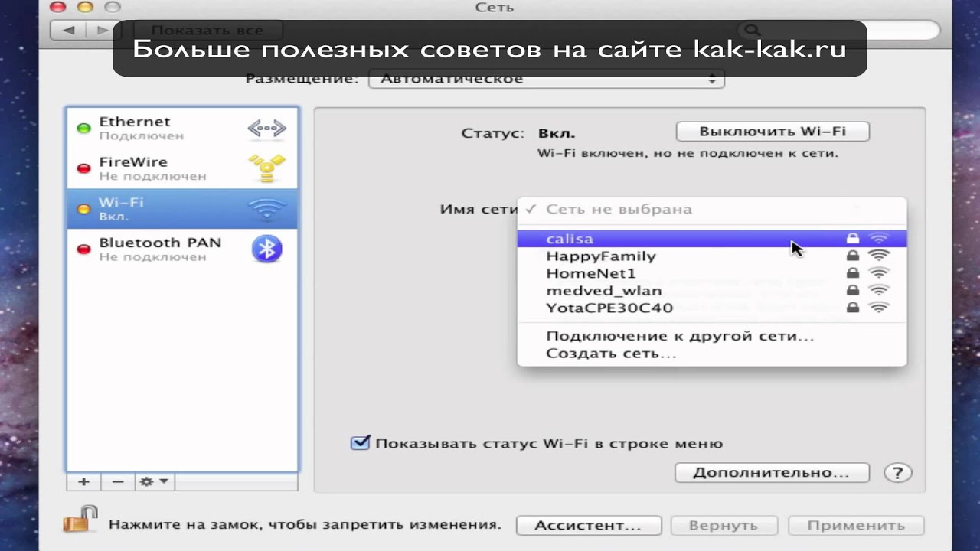
Task: Open the gear action menu below list
Action: (155, 481)
